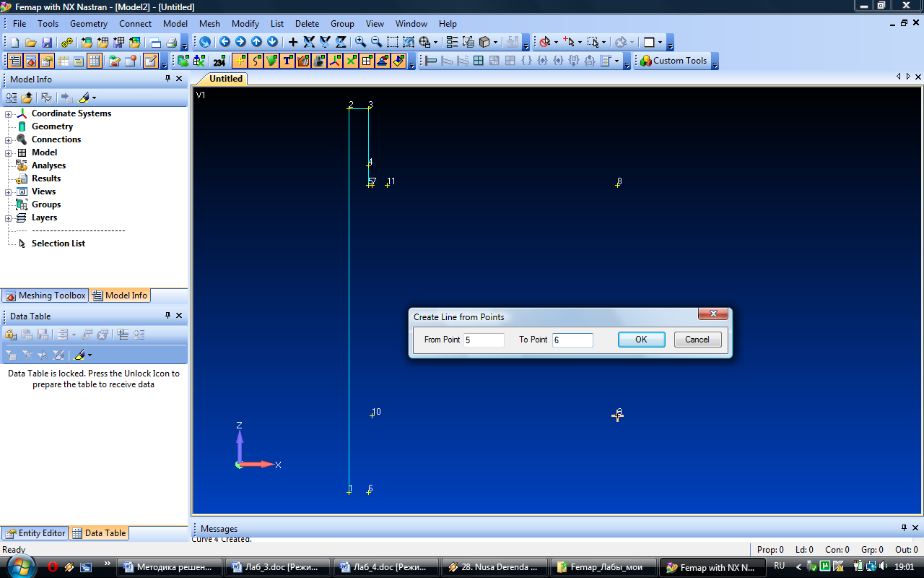Open a model file with folder icon

click(x=31, y=43)
